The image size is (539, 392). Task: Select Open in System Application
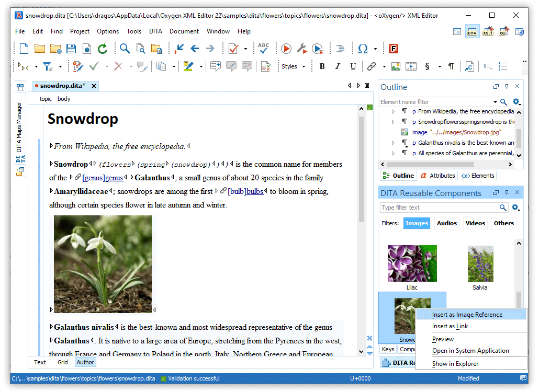click(x=471, y=351)
